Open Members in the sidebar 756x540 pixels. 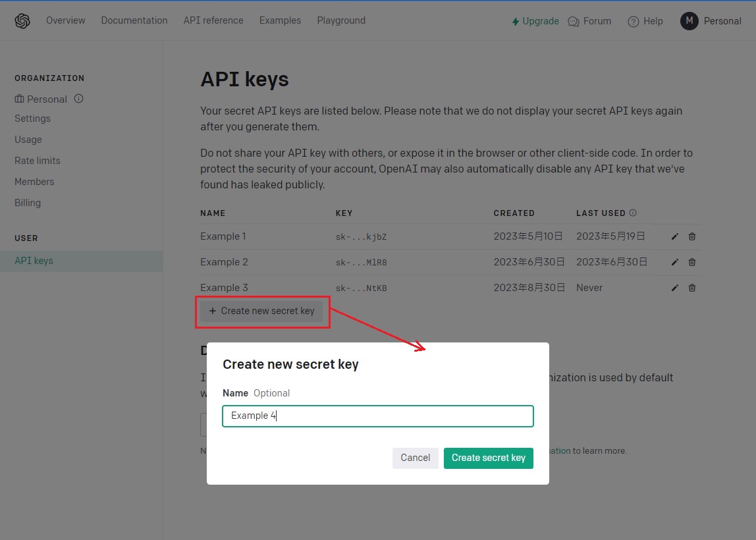tap(34, 182)
